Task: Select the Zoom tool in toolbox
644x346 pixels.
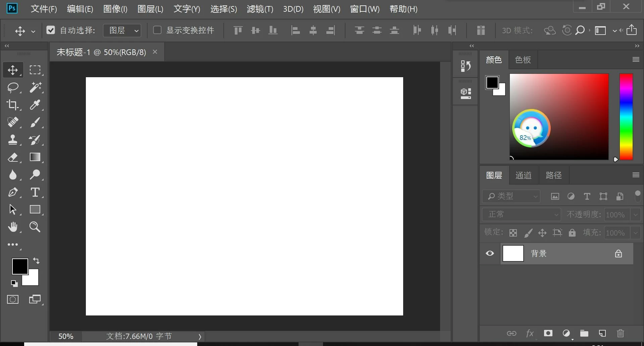Action: 35,227
